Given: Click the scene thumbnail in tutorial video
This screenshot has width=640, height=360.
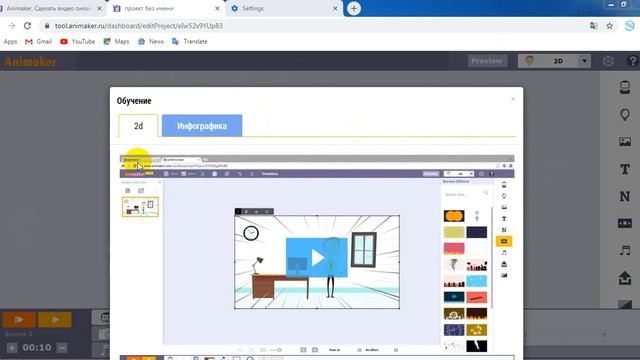Looking at the screenshot, I should pyautogui.click(x=140, y=207).
